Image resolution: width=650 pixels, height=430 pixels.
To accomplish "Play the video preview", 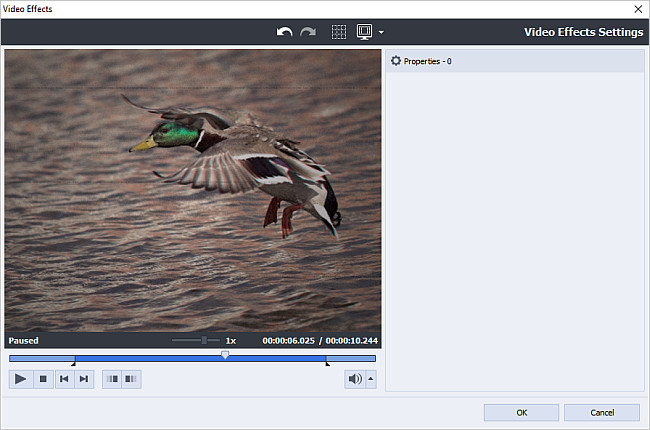I will (20, 379).
